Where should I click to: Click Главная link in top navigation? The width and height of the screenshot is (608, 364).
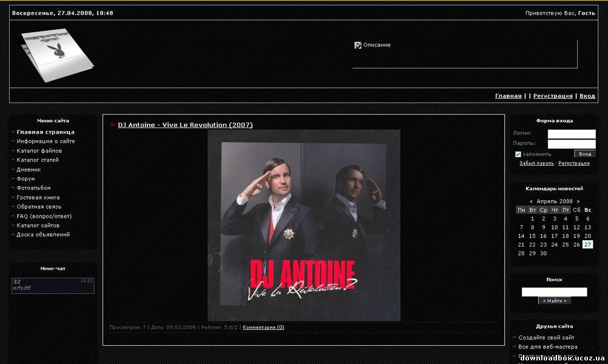pyautogui.click(x=508, y=96)
